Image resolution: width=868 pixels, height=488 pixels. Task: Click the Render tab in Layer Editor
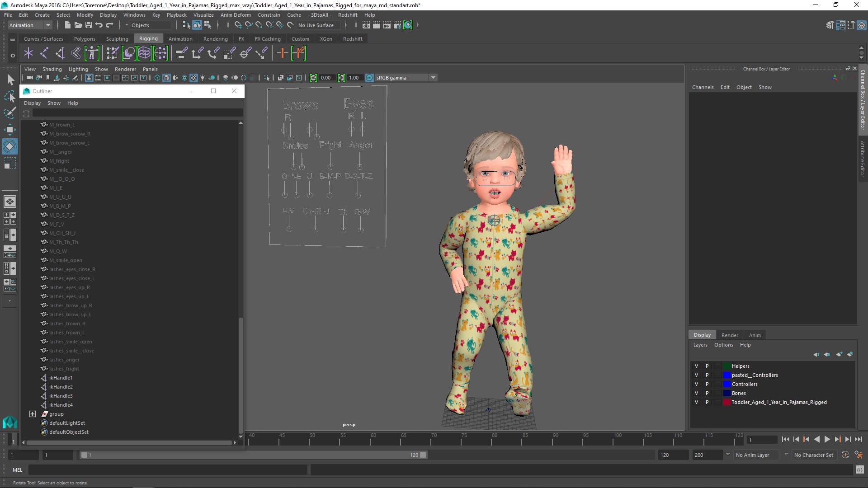click(x=730, y=335)
